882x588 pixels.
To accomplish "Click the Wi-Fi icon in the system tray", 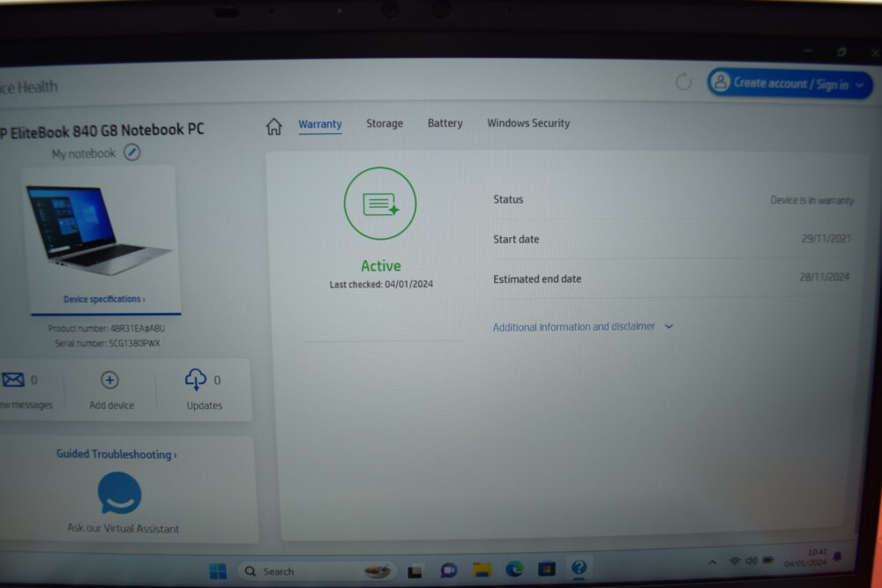I will tap(735, 561).
